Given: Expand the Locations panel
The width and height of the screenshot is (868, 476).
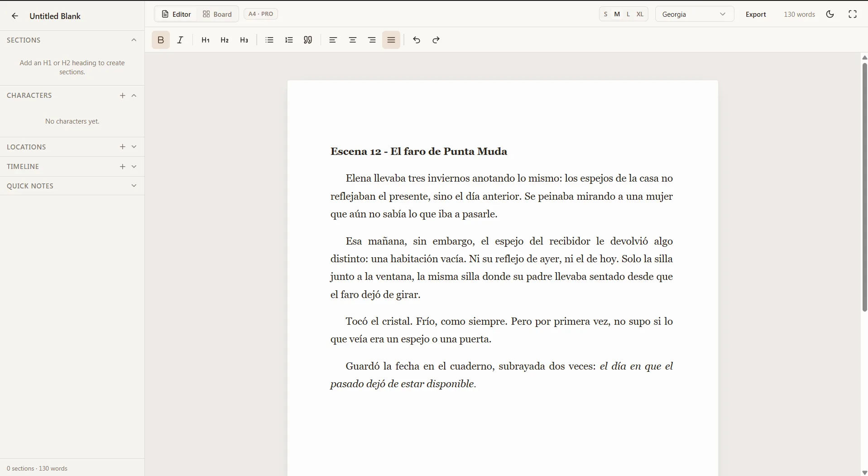Looking at the screenshot, I should pos(134,147).
